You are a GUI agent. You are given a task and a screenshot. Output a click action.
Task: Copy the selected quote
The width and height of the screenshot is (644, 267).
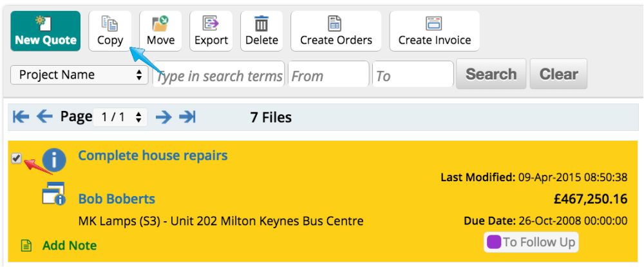tap(110, 31)
